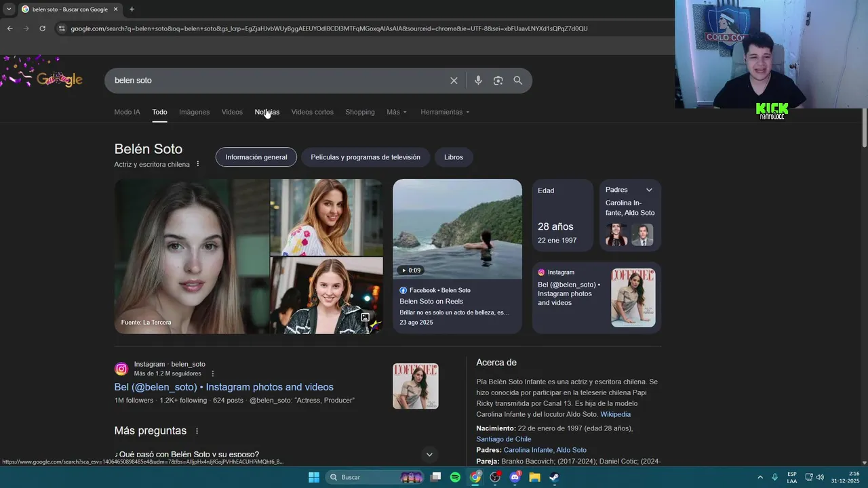Open ESP LAA language switcher
The image size is (868, 488).
point(792,477)
